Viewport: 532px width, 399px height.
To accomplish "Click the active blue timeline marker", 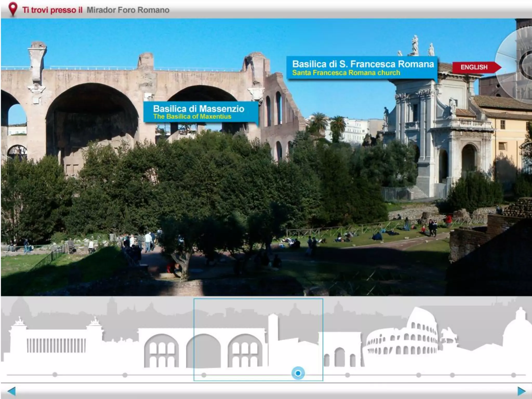I will [298, 373].
